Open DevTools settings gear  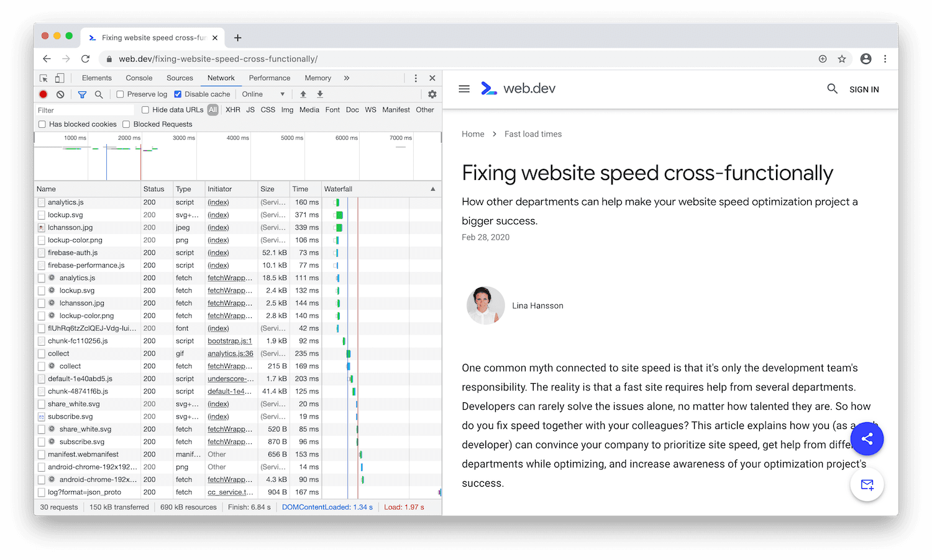(x=432, y=94)
